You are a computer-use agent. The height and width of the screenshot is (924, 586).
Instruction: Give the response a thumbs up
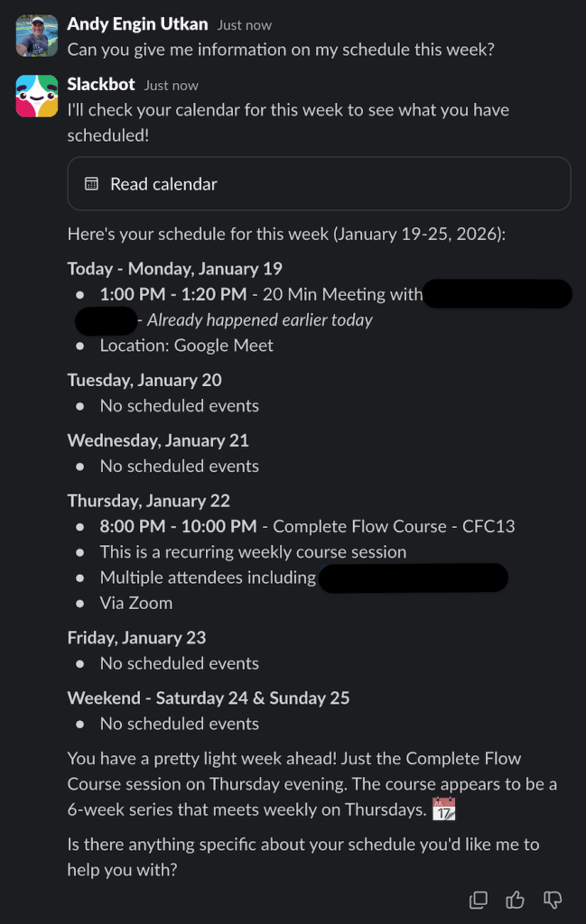515,900
